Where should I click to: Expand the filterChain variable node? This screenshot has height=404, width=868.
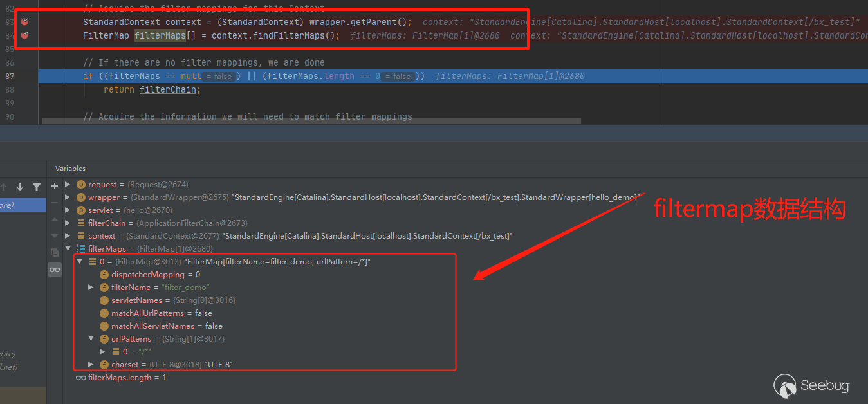(x=68, y=223)
